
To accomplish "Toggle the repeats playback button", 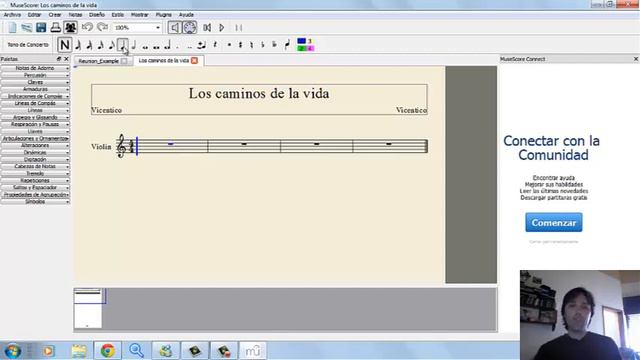I will [x=239, y=27].
